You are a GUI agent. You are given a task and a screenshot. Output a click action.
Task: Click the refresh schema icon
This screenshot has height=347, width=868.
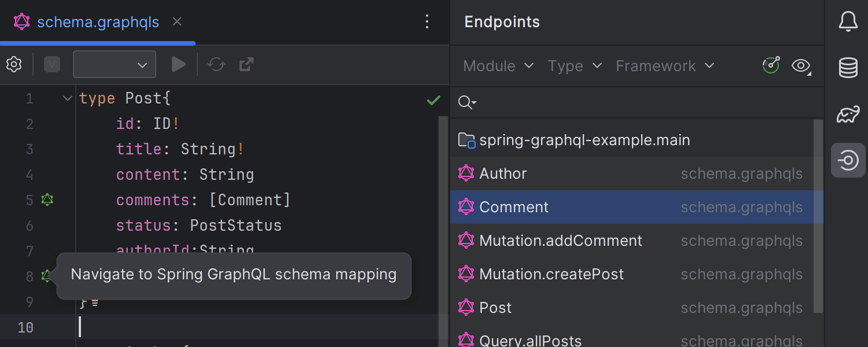pyautogui.click(x=216, y=64)
